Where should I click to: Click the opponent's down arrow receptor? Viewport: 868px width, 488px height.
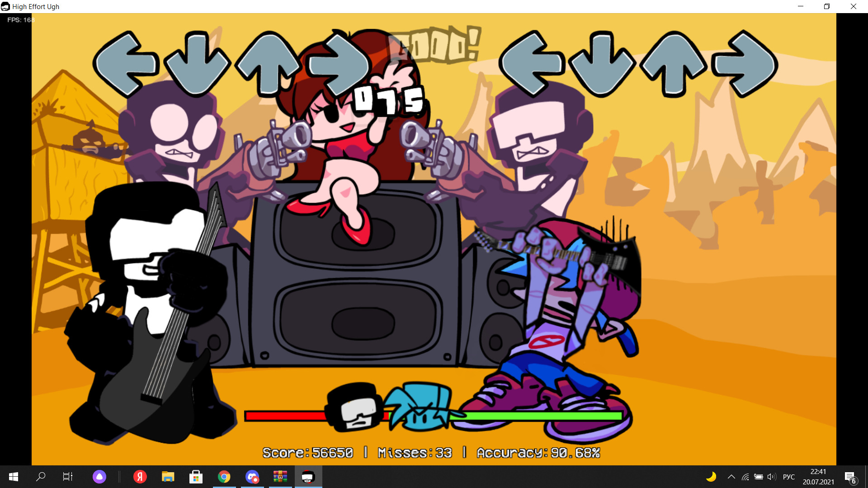tap(197, 64)
